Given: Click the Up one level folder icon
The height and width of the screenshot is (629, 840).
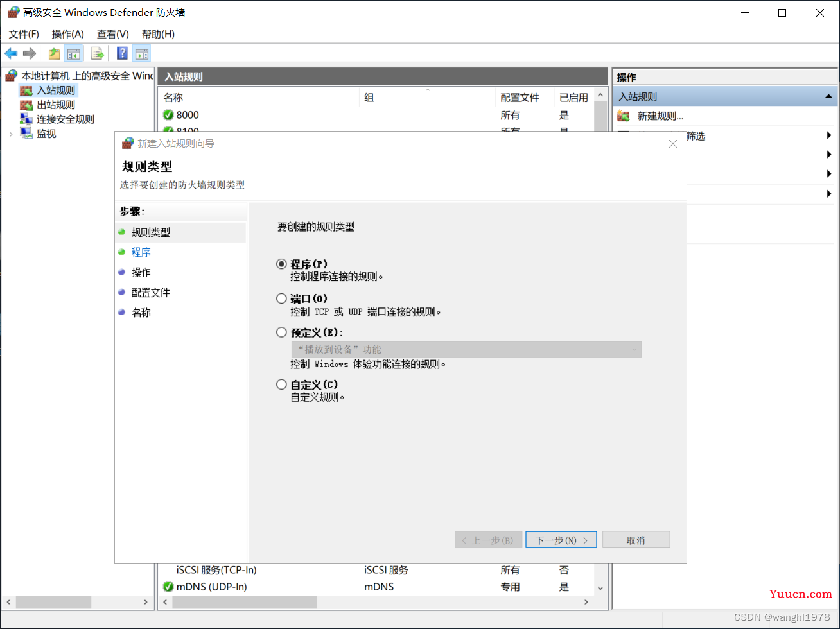Looking at the screenshot, I should point(55,54).
